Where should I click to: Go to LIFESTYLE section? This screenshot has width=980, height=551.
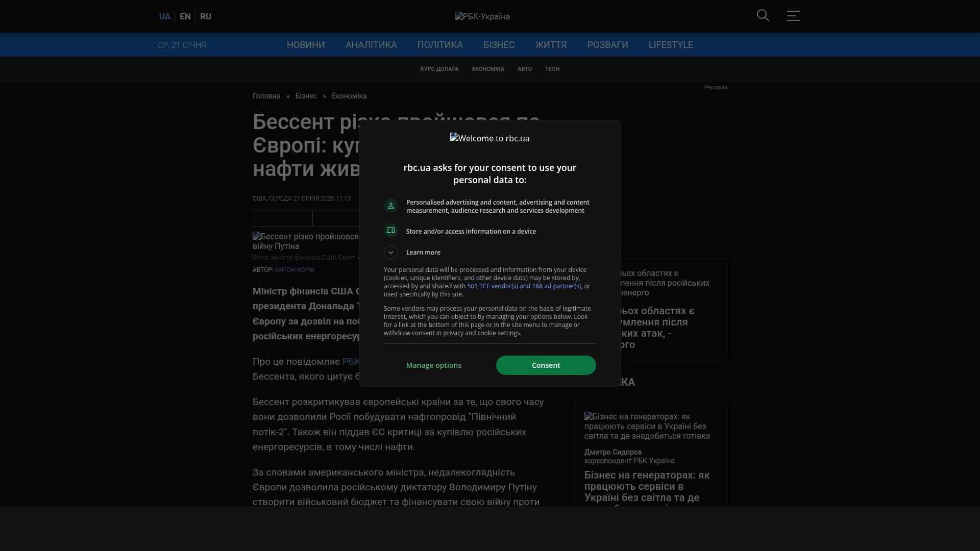pyautogui.click(x=671, y=45)
